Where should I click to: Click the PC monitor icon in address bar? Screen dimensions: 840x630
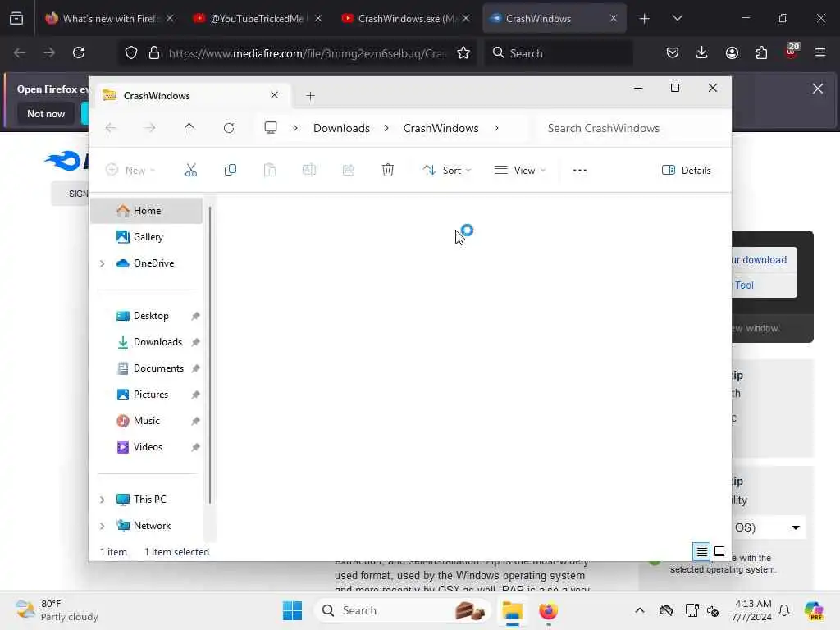click(x=271, y=128)
